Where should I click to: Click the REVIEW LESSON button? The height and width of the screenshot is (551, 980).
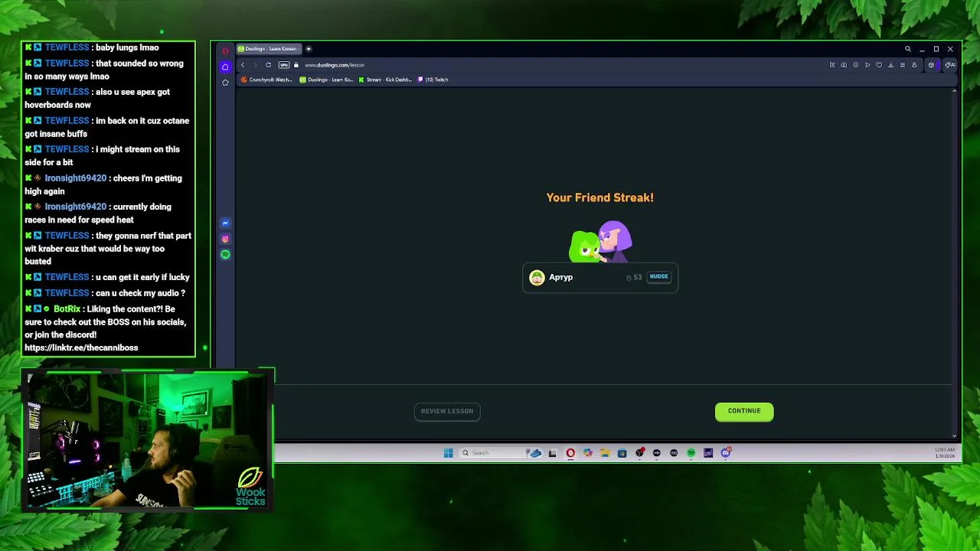[x=447, y=411]
